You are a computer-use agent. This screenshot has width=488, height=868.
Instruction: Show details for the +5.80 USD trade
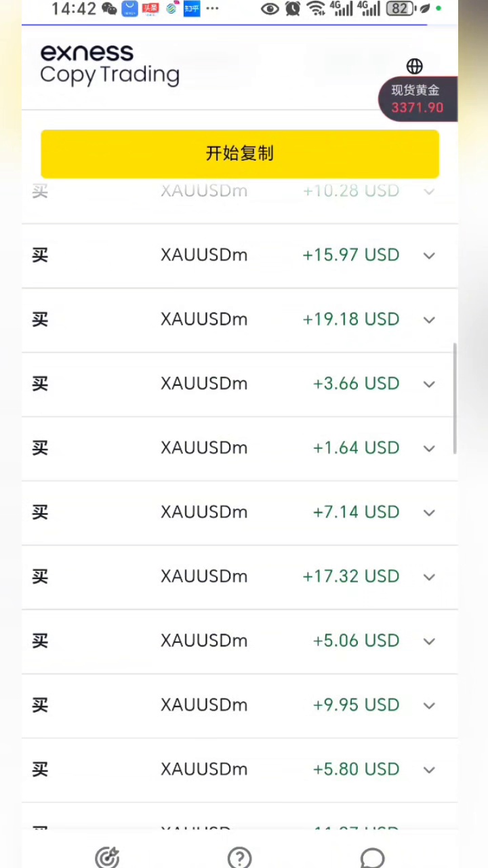pos(429,770)
